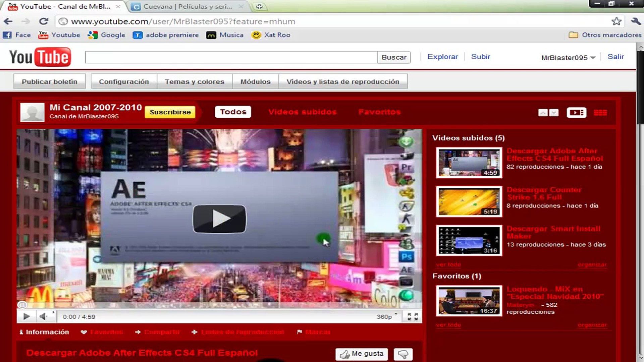Open Descargar Smart Install Maker link
The width and height of the screenshot is (644, 362).
[x=553, y=232]
